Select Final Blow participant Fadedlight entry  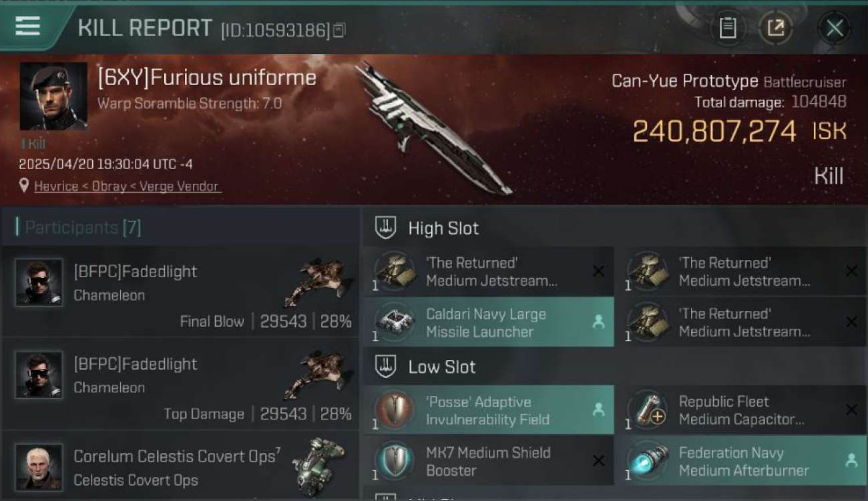point(180,294)
